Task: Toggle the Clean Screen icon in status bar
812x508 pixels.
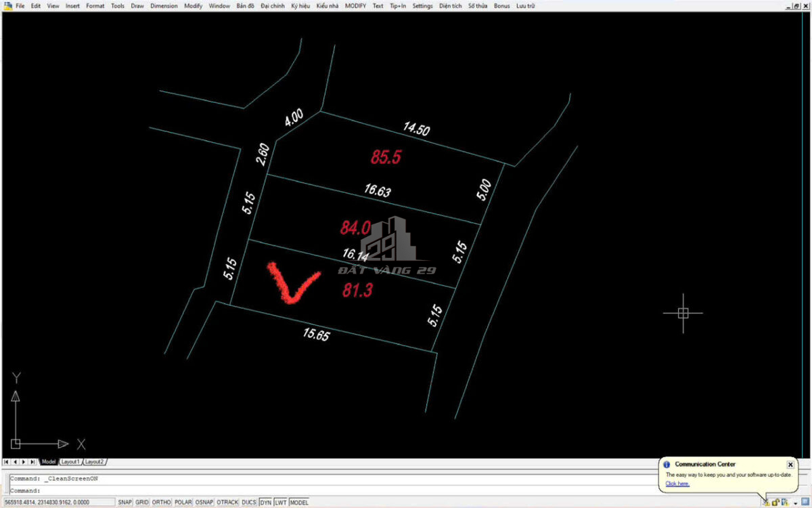Action: 805,502
